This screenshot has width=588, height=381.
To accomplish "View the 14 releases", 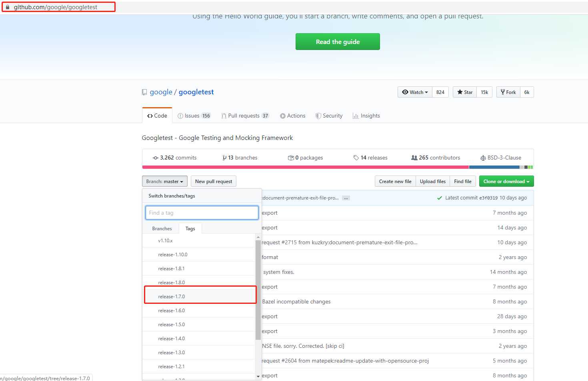I will (x=370, y=158).
